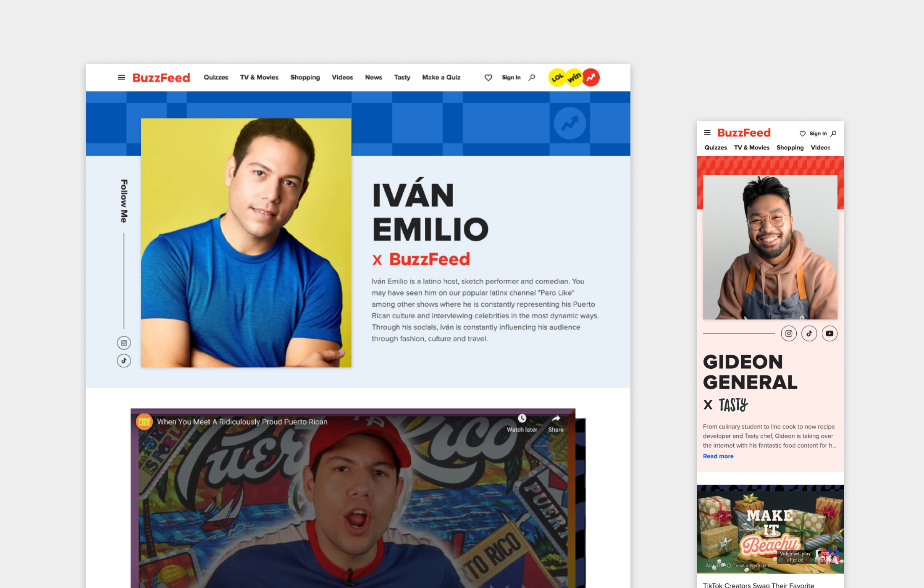Open Iván Emilio's TikTok icon
This screenshot has height=588, width=924.
[x=124, y=360]
